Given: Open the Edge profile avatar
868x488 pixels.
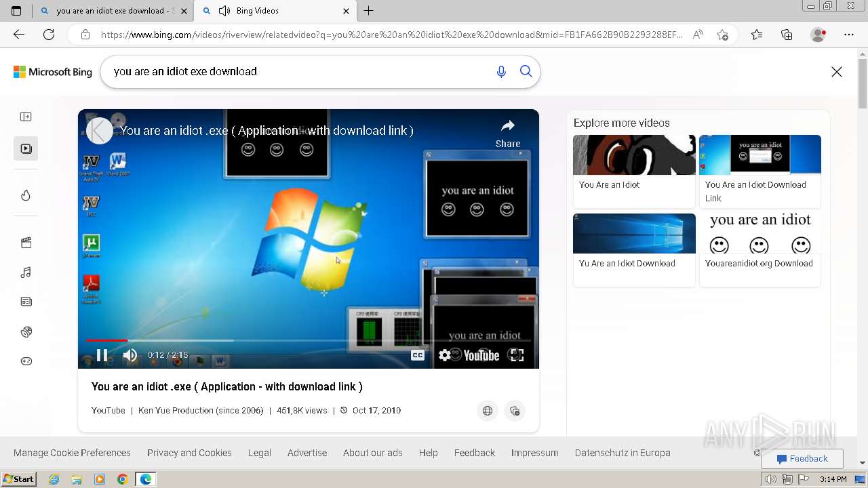Looking at the screenshot, I should coord(818,35).
